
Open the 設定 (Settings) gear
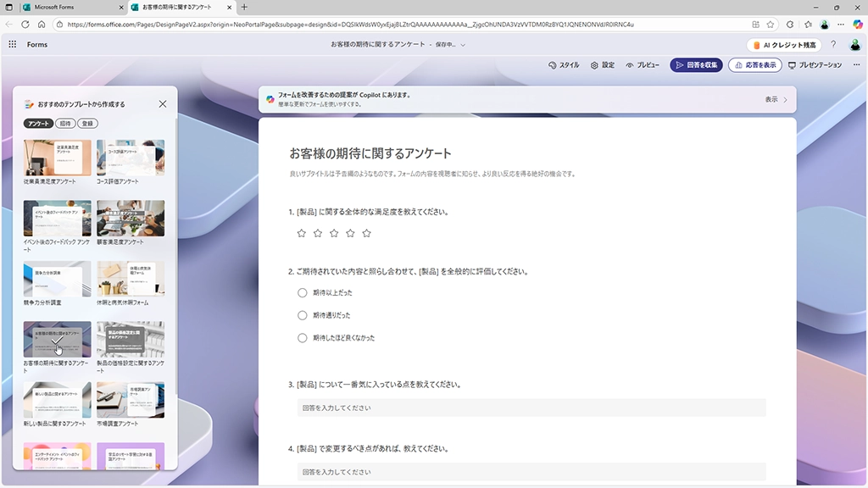point(602,65)
